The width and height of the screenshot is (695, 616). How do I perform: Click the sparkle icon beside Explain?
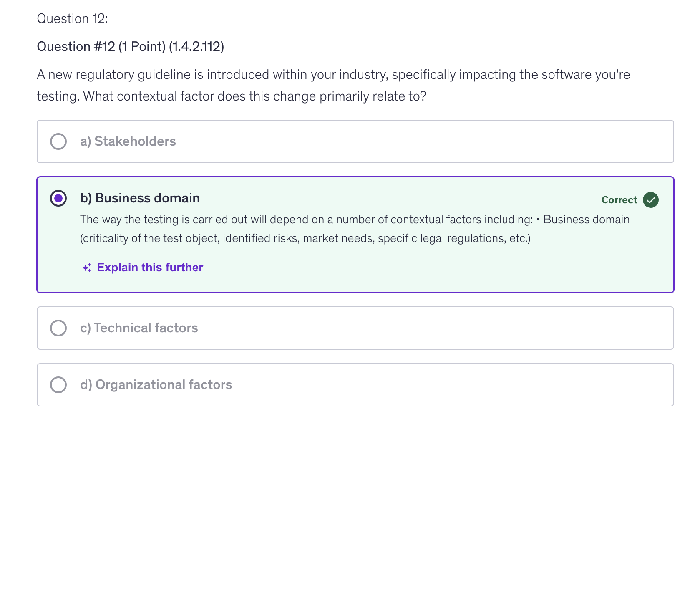click(x=87, y=268)
